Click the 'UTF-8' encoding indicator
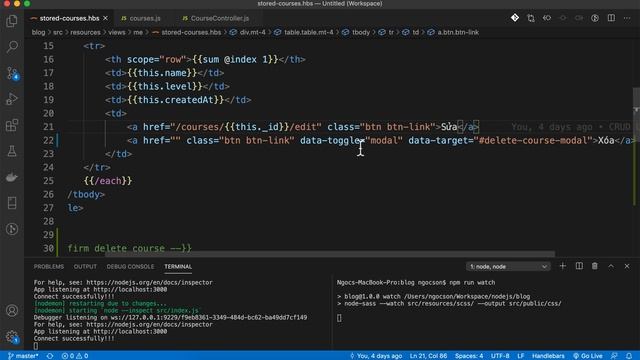This screenshot has height=360, width=640. [x=500, y=356]
